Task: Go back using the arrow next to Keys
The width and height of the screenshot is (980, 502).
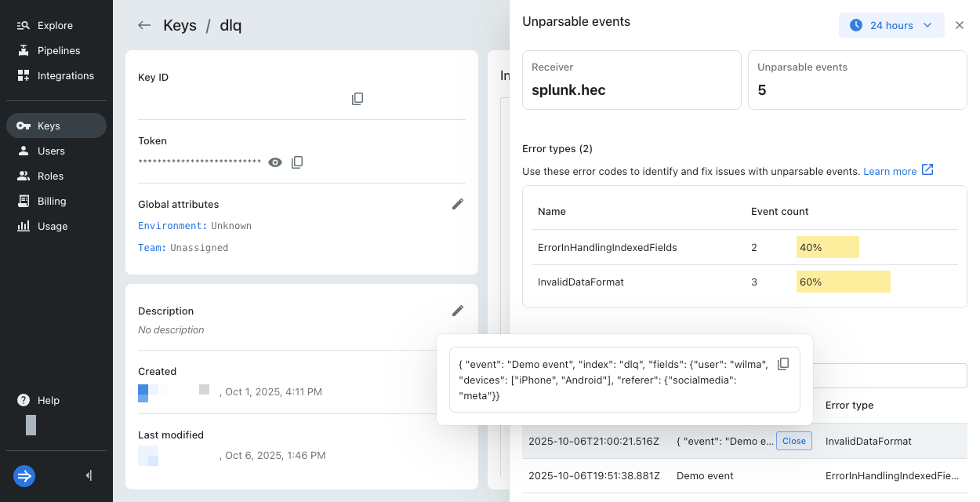Action: (144, 25)
